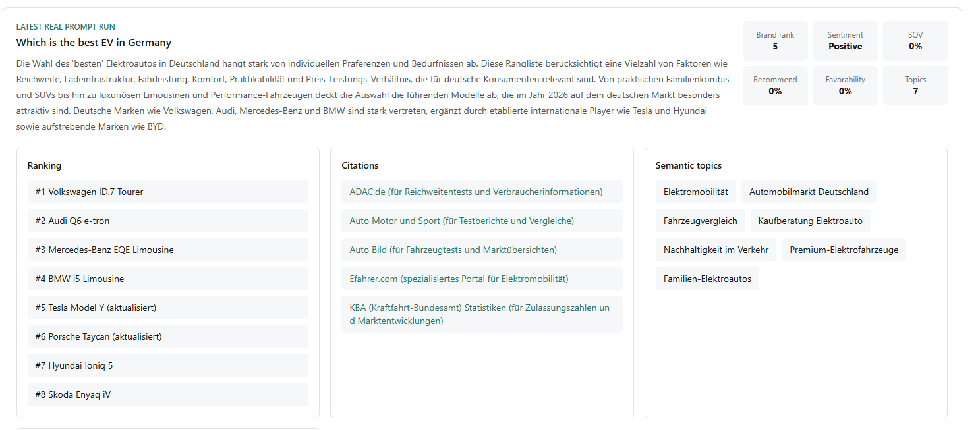
Task: Click the Favorability 0% metric card
Action: 846,86
